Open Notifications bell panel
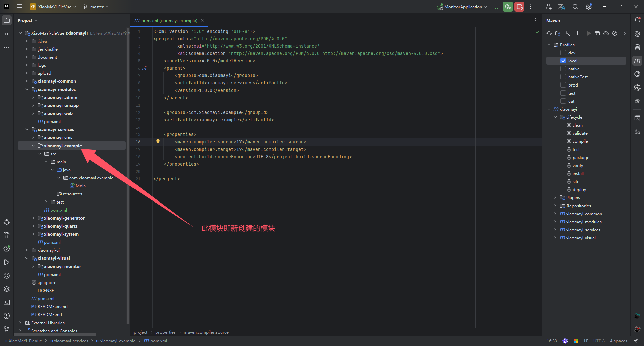 tap(637, 20)
